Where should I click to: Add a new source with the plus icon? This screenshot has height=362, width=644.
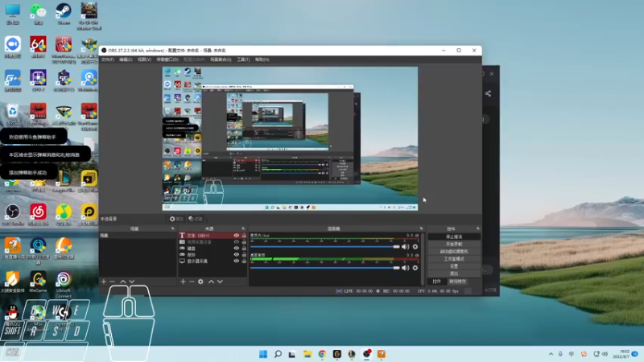184,282
